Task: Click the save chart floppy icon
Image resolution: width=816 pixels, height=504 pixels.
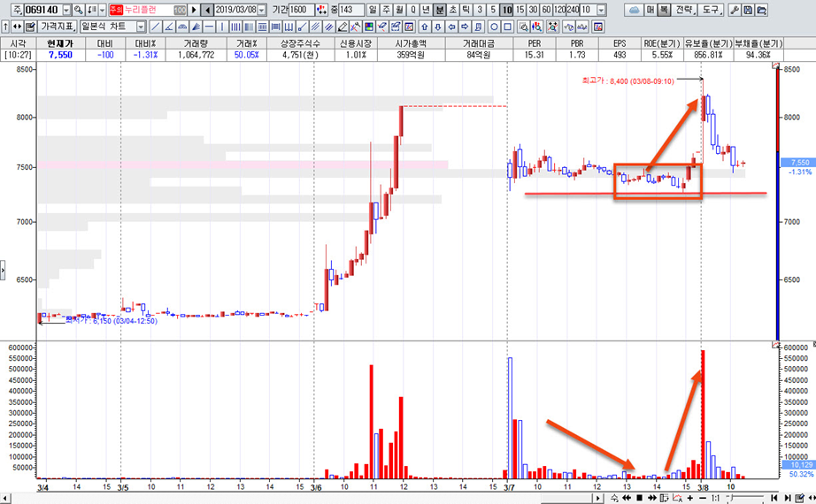Action: tap(748, 10)
